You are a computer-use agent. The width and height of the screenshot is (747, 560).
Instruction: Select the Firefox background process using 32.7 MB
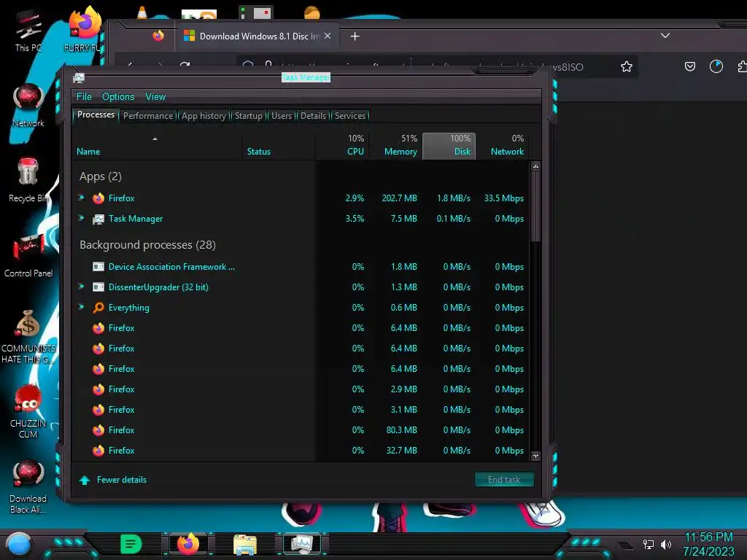[301, 451]
